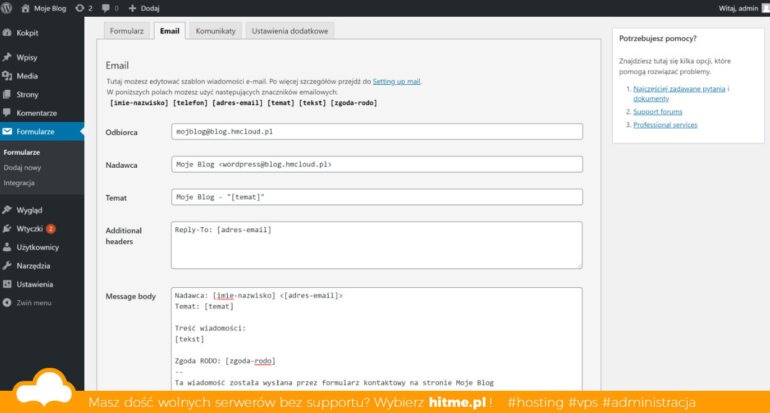Open the updates icon showing 2

pos(80,8)
